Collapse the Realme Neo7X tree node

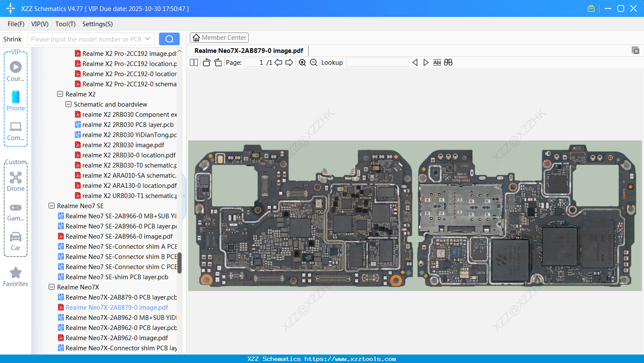[51, 287]
